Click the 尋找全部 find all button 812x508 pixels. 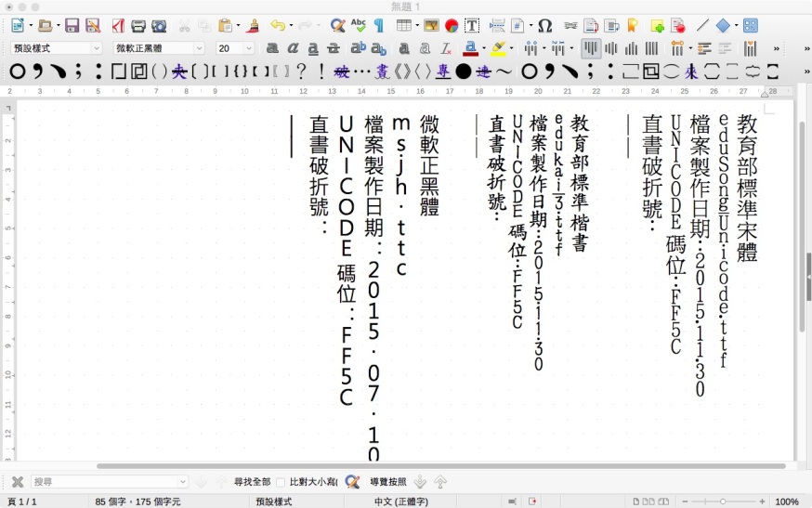click(x=252, y=482)
